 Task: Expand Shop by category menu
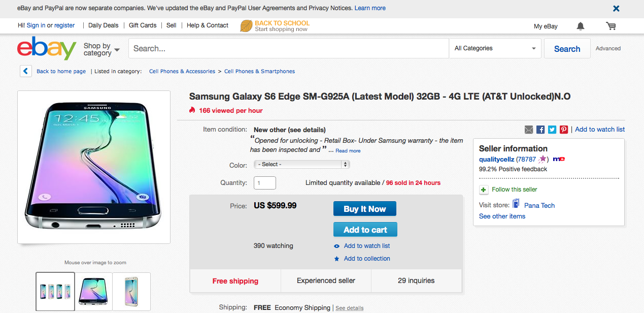(101, 49)
